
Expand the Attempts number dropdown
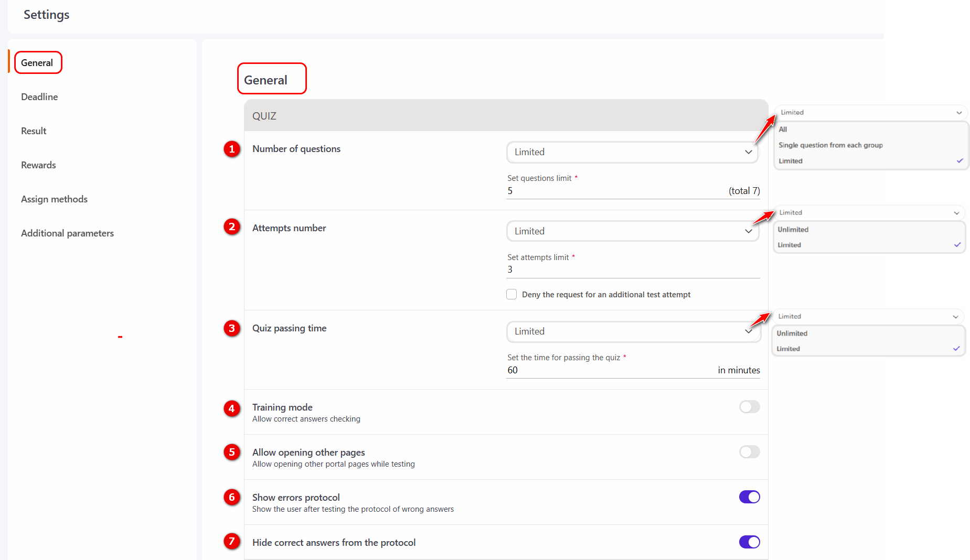pyautogui.click(x=633, y=231)
